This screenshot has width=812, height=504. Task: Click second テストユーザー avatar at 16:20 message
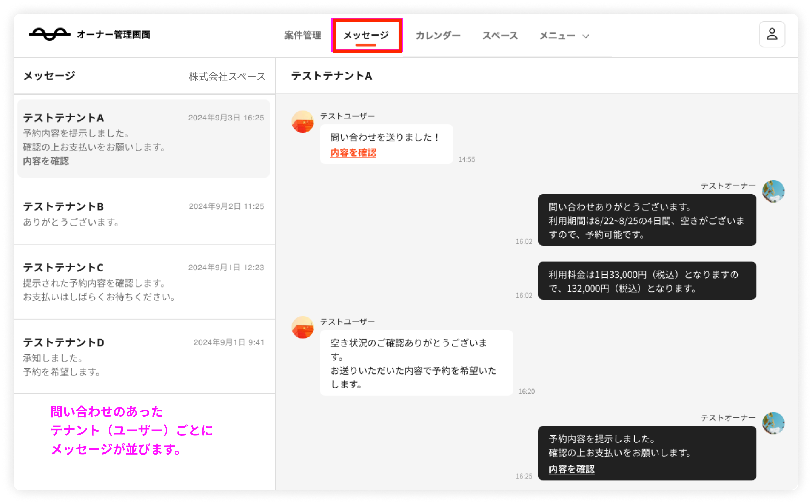click(x=303, y=327)
